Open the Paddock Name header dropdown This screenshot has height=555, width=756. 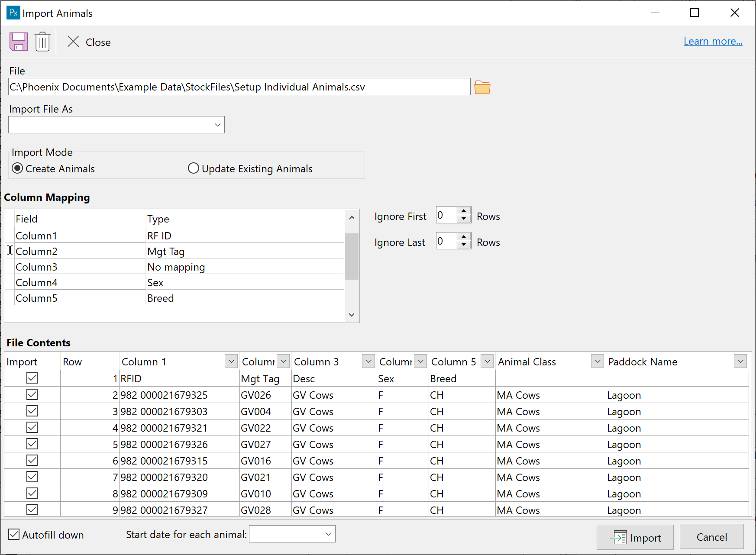(740, 361)
